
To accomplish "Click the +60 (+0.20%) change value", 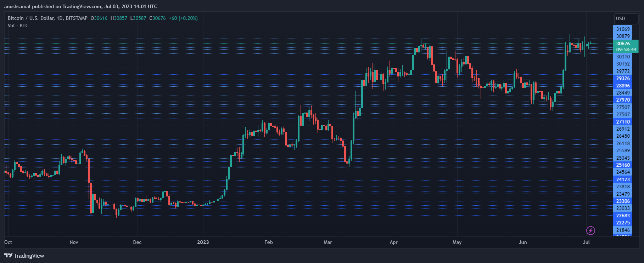I will (183, 18).
